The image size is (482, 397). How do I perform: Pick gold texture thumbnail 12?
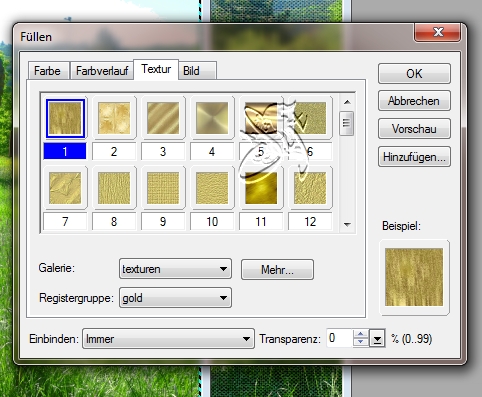coord(310,188)
